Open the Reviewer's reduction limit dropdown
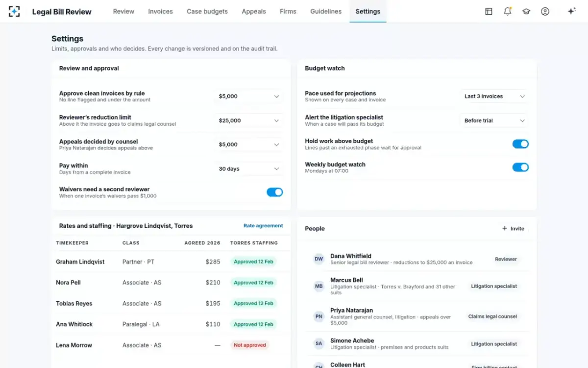 coord(249,121)
